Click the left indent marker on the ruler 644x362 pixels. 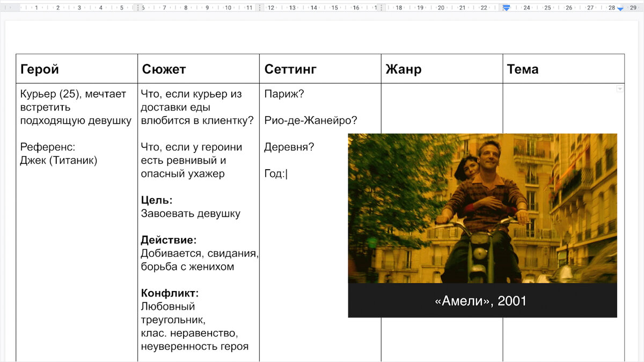pyautogui.click(x=506, y=8)
